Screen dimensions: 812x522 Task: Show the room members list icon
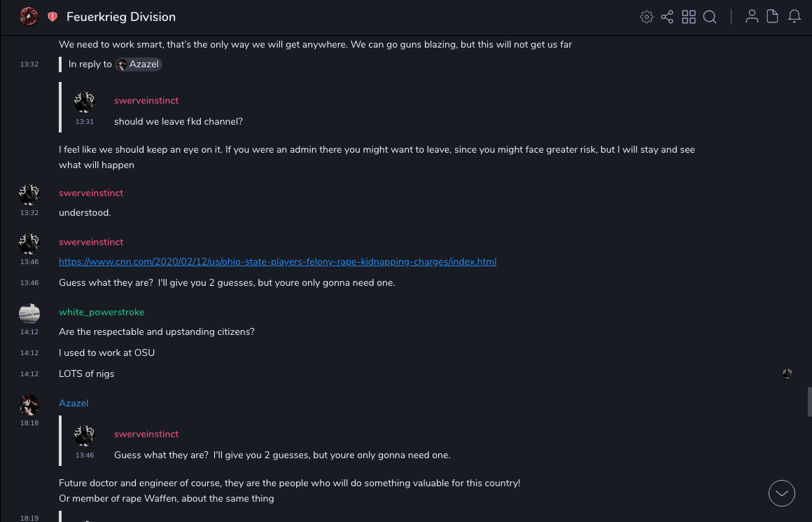(752, 17)
